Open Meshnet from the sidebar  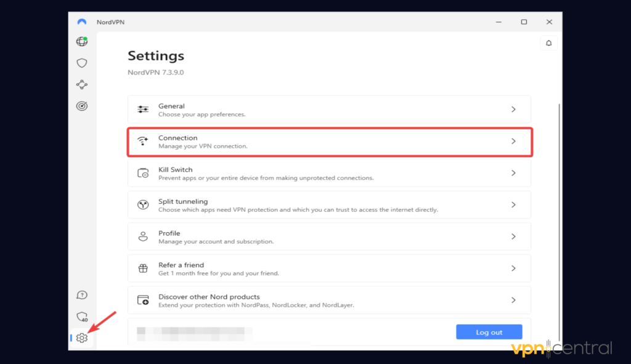coord(81,84)
